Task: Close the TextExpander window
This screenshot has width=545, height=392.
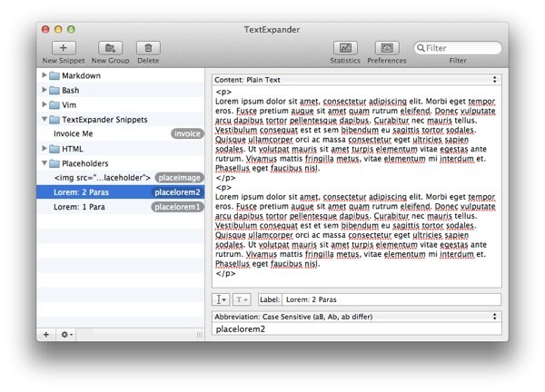Action: click(x=45, y=30)
